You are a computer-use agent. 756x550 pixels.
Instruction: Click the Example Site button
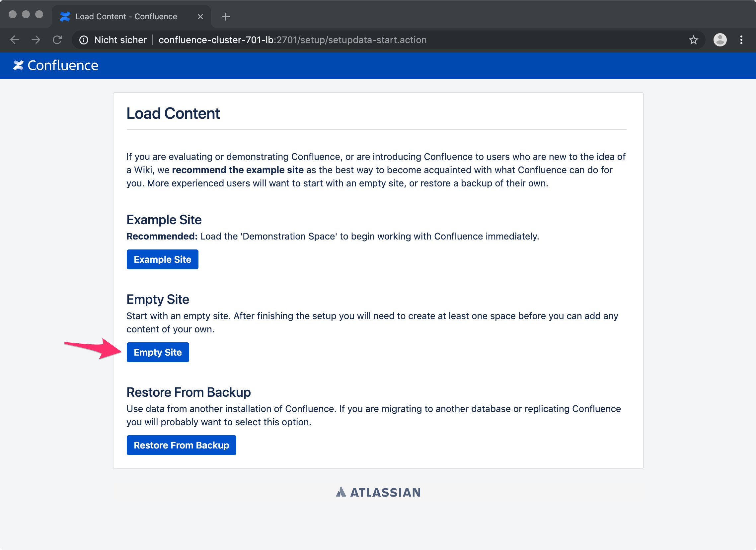[162, 259]
